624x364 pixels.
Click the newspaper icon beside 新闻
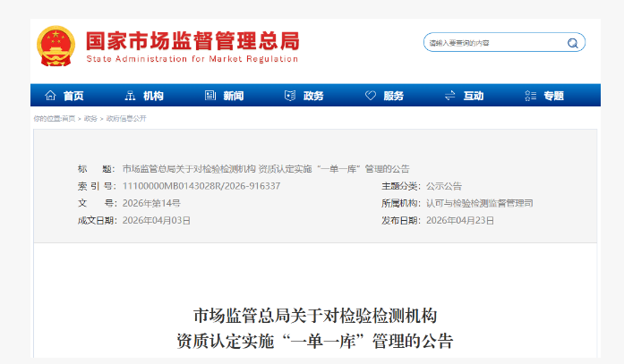[210, 96]
